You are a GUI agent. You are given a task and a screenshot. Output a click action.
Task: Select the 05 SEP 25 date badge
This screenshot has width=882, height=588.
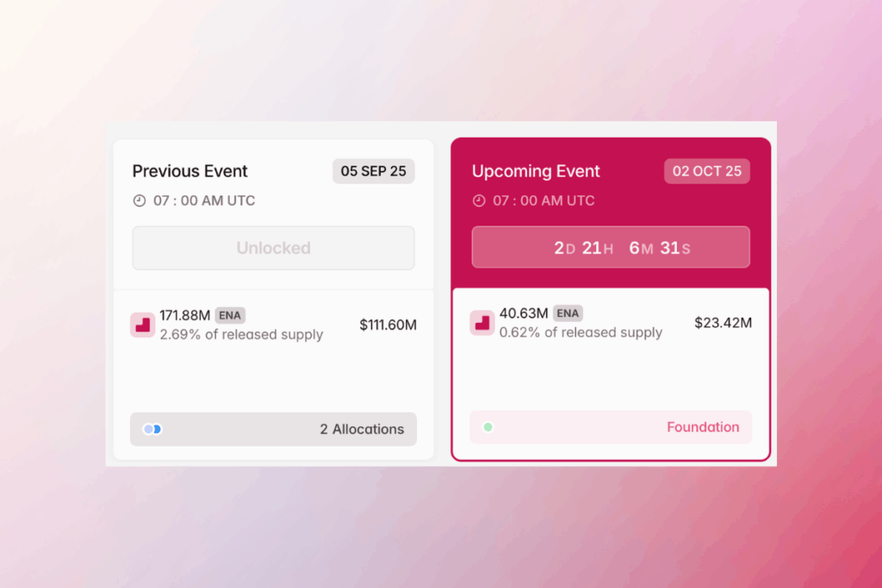(x=373, y=170)
